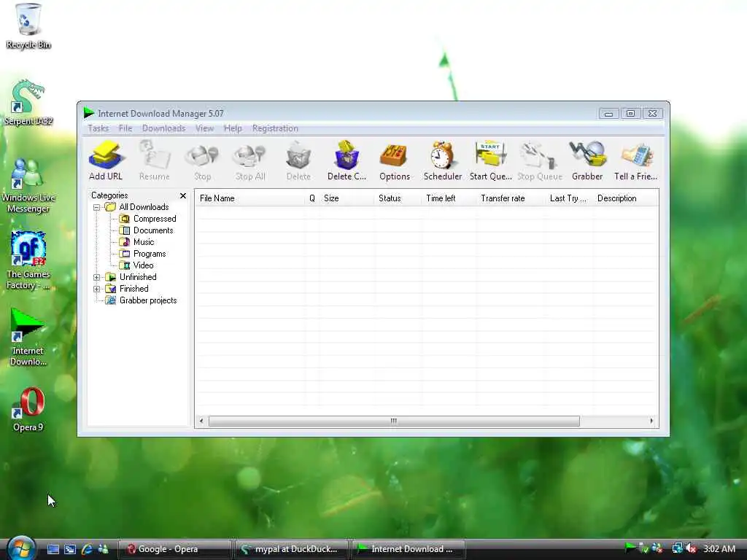Open the Registration menu
The image size is (747, 560).
click(x=275, y=128)
